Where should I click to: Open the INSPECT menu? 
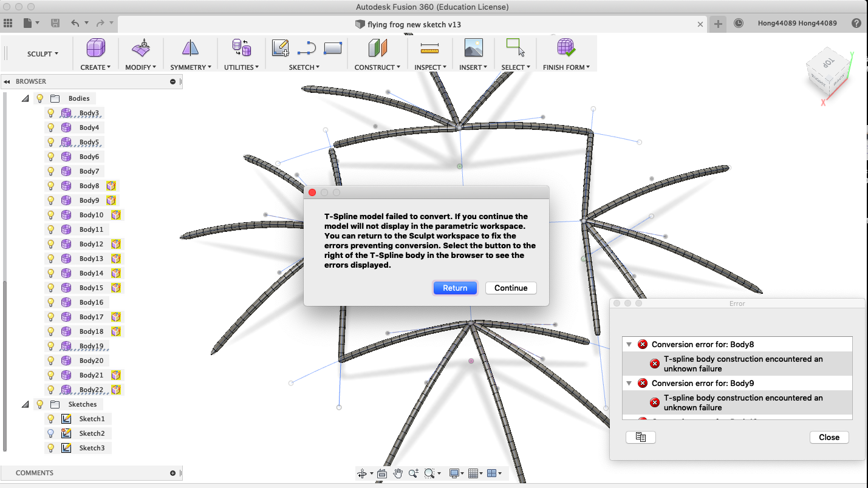(429, 67)
